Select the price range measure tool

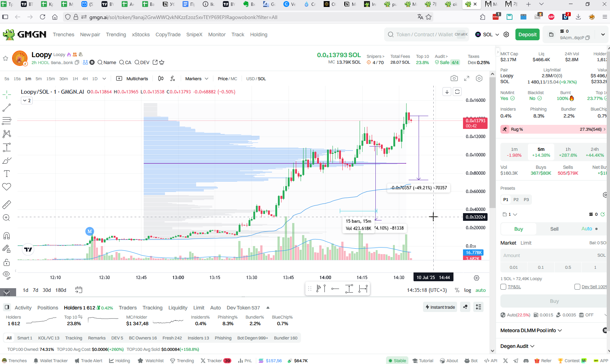coord(7,147)
